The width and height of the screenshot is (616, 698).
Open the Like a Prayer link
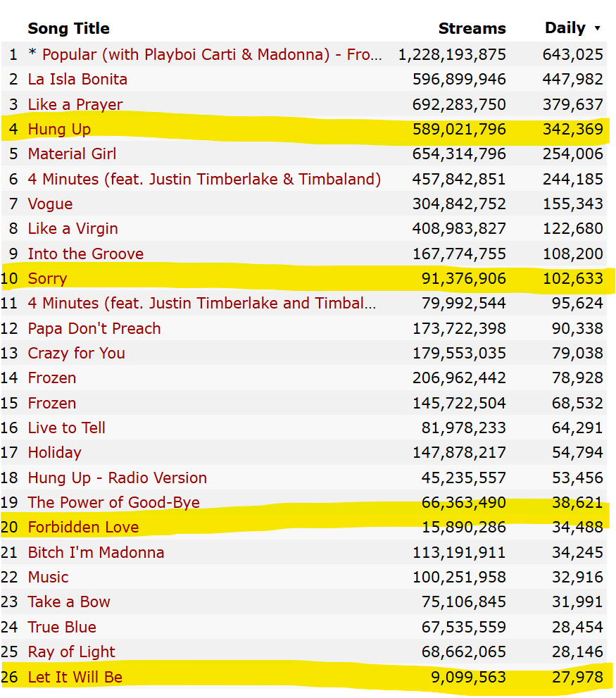pyautogui.click(x=75, y=104)
